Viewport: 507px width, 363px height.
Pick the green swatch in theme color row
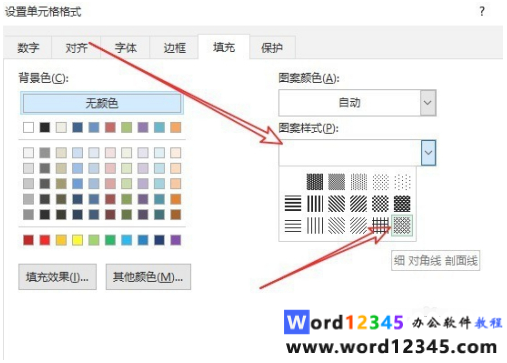[126, 127]
